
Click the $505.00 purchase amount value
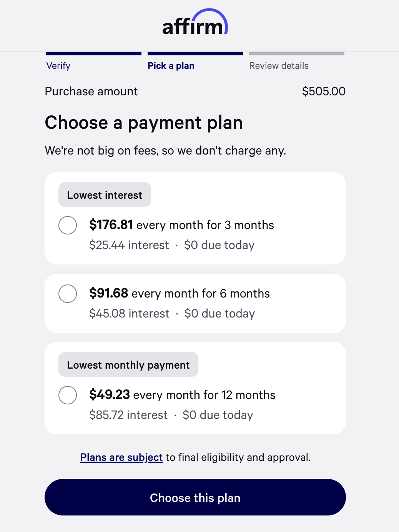point(324,91)
